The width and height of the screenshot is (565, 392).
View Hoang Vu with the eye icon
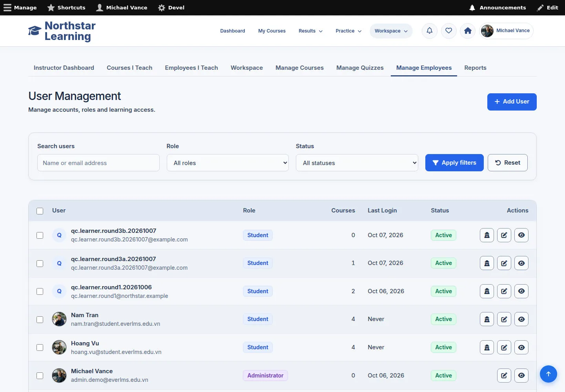coord(521,347)
